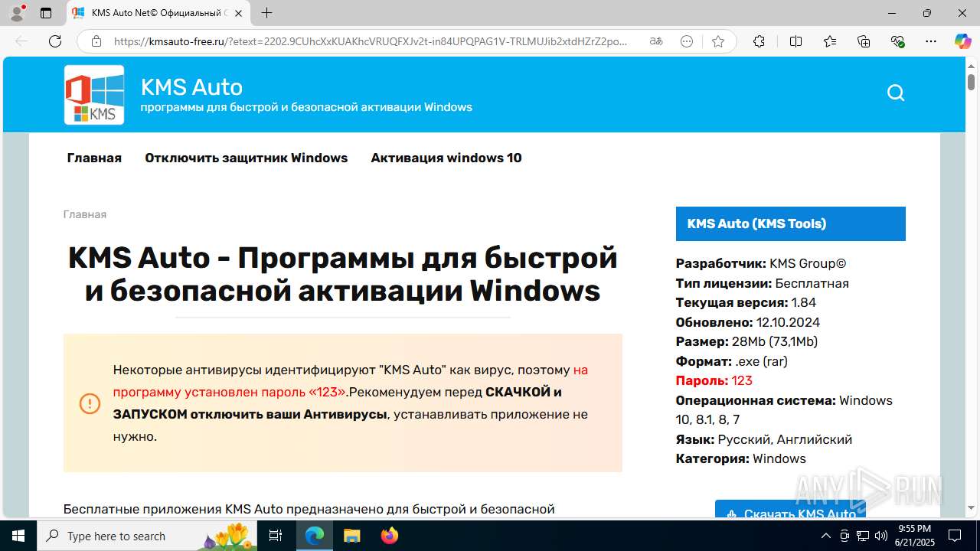This screenshot has height=551, width=980.
Task: Click the 'Формат: .exe (rar)' line
Action: click(731, 361)
